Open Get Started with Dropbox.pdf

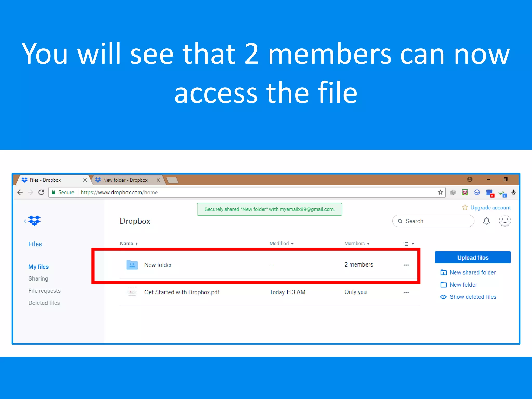point(182,292)
